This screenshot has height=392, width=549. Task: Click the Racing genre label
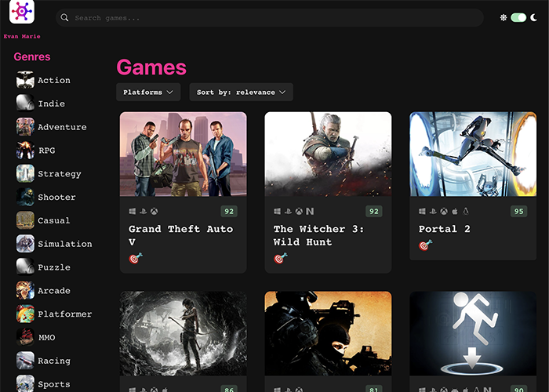pyautogui.click(x=54, y=361)
